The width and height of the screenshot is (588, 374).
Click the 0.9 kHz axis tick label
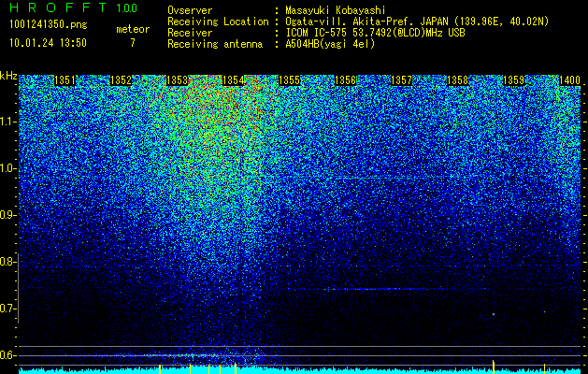click(x=8, y=215)
